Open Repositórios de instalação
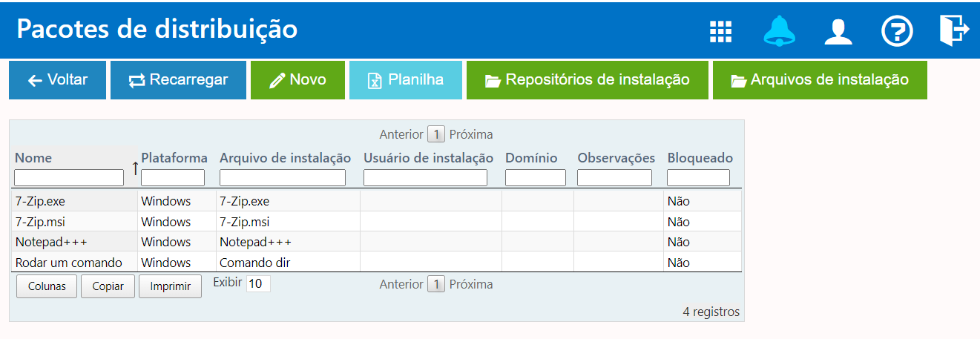The height and width of the screenshot is (339, 980). click(x=587, y=80)
